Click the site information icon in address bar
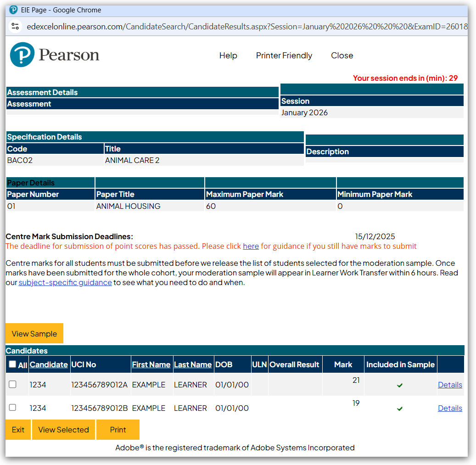This screenshot has width=476, height=465. click(15, 26)
